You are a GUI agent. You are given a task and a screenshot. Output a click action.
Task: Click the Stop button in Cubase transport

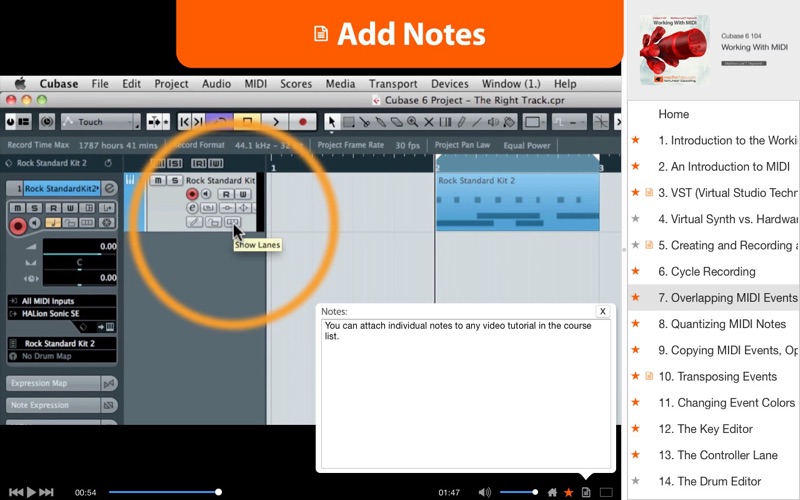[x=247, y=122]
